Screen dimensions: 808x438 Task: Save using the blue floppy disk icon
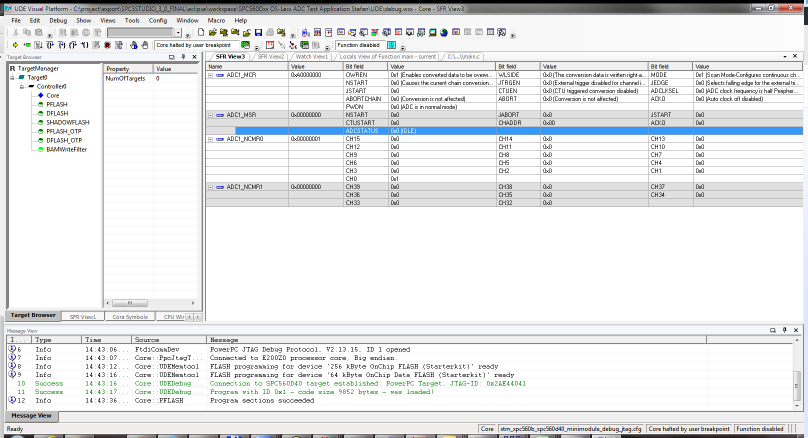[x=258, y=32]
